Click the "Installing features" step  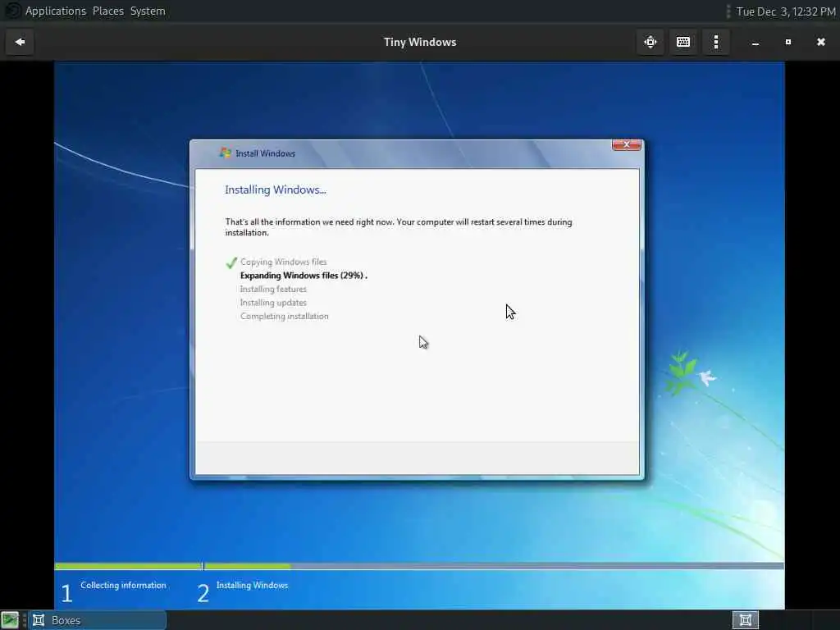273,290
